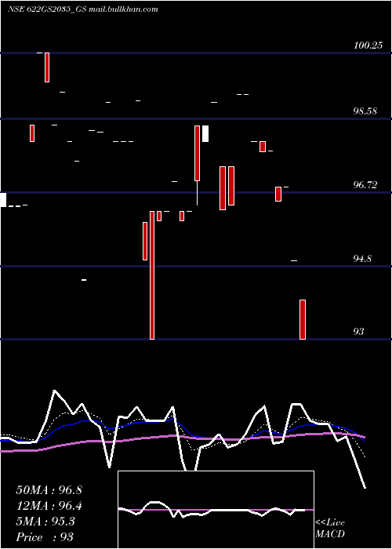This screenshot has width=392, height=549.
Task: Click the MACD inset chart panel
Action: 216,510
